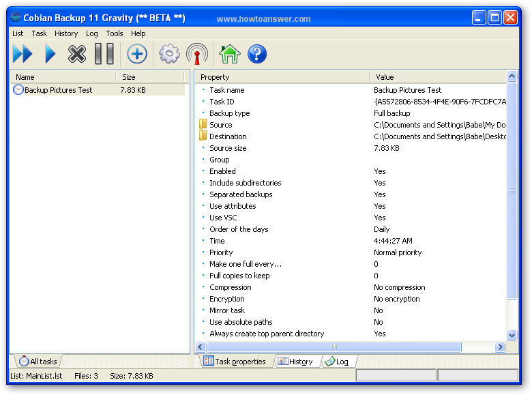This screenshot has height=395, width=532.
Task: Select the Full copies to keep property
Action: (351, 276)
